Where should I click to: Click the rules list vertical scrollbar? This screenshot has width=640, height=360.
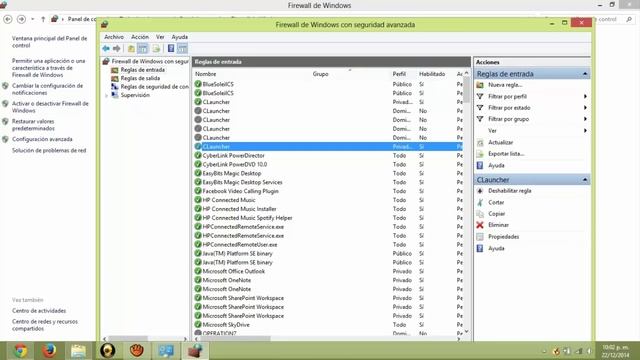(x=467, y=90)
